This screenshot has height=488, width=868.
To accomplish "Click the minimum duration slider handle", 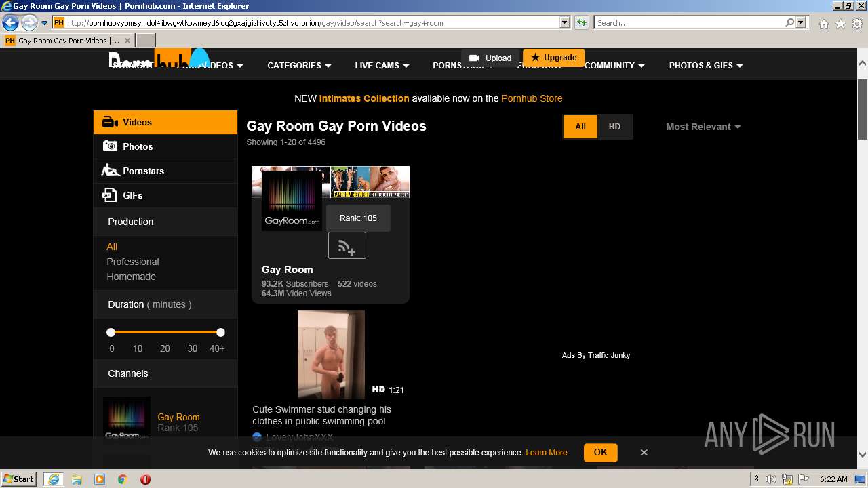I will 111,332.
